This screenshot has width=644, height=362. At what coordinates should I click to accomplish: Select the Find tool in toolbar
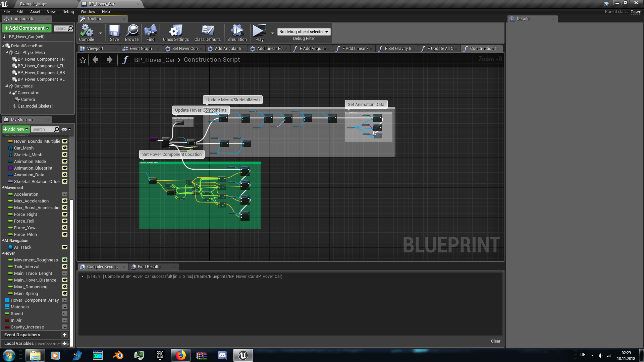[150, 33]
